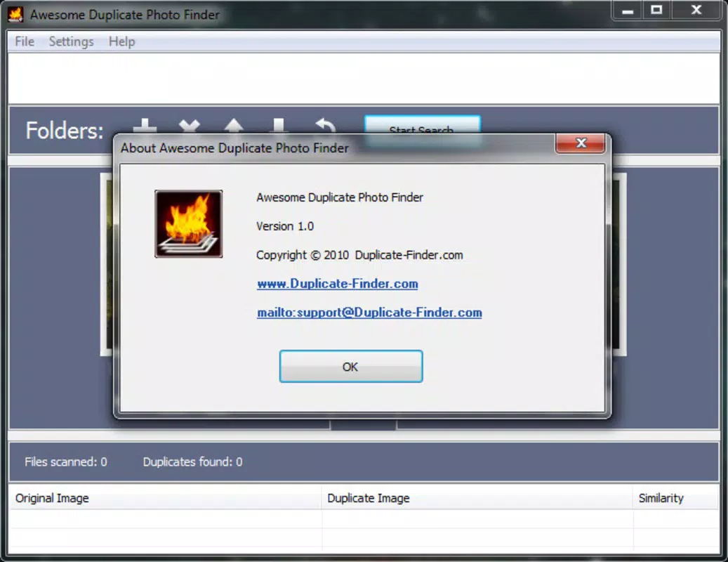Click the support@Duplicate-Finder.com mailto link

[x=369, y=313]
